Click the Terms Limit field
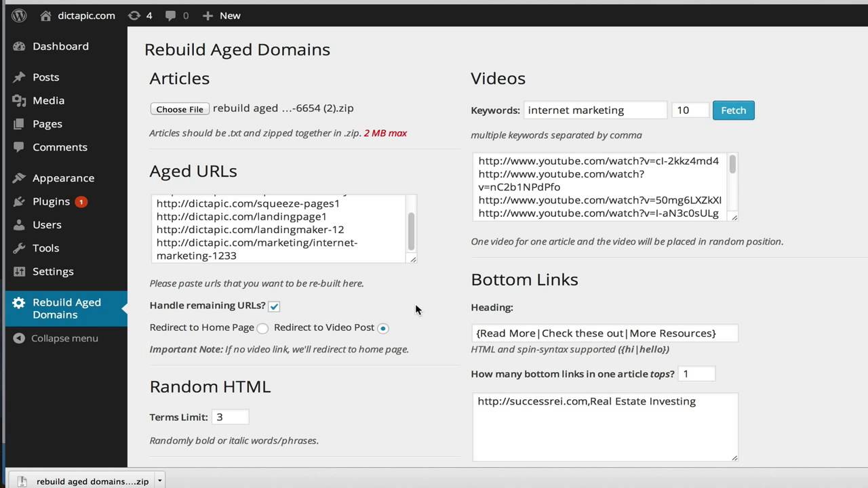 coord(230,417)
